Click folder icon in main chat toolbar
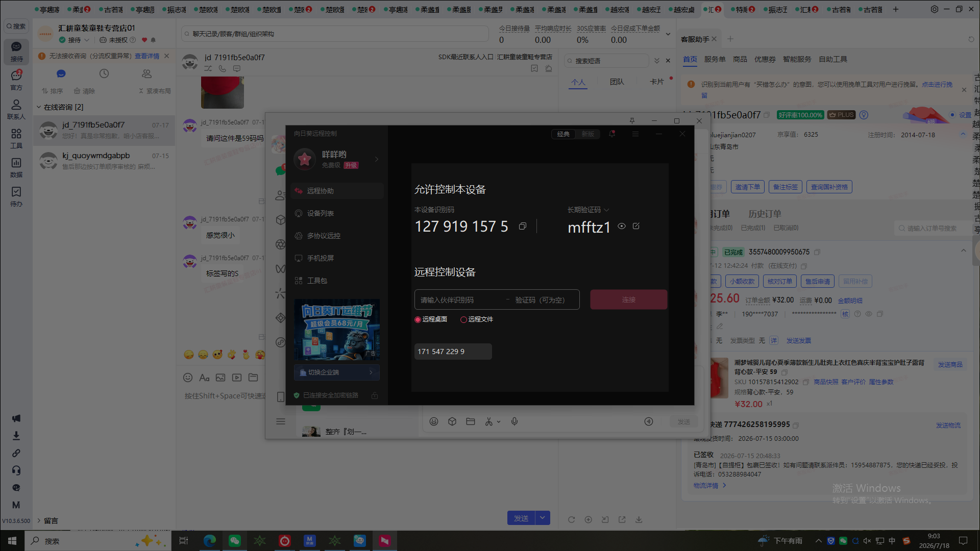 (253, 378)
